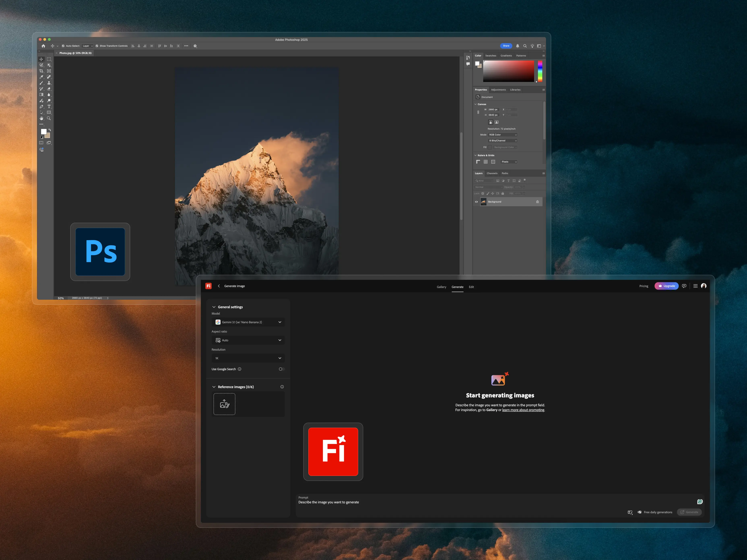This screenshot has height=560, width=747.
Task: Select the Crop tool in Photoshop
Action: point(41,71)
